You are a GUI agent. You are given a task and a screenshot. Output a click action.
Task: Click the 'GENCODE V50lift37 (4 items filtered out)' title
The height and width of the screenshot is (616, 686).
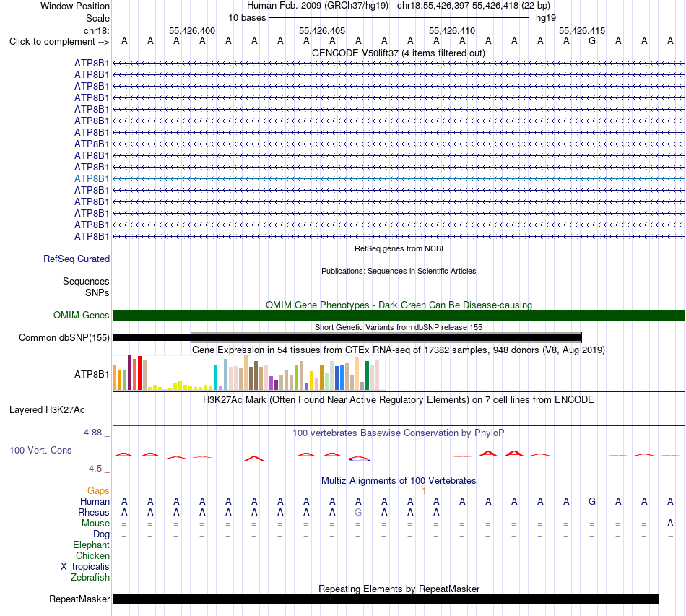coord(398,53)
